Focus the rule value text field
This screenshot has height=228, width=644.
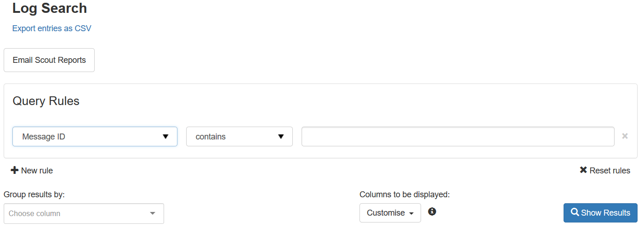(458, 137)
